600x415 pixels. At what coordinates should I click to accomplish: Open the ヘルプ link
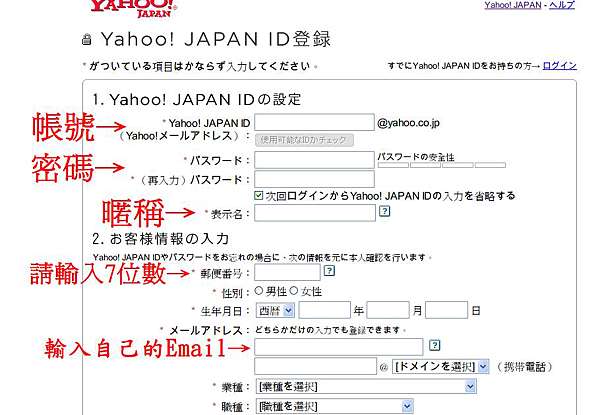pos(562,5)
